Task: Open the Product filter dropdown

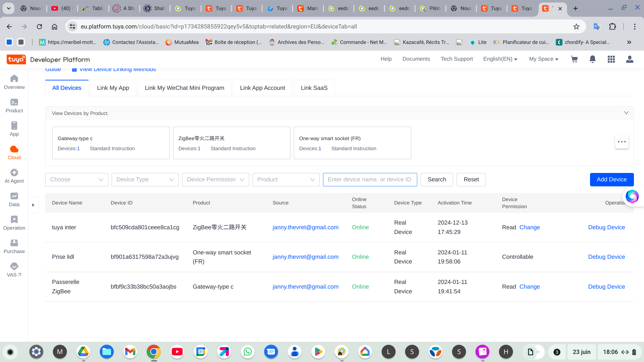Action: click(286, 180)
